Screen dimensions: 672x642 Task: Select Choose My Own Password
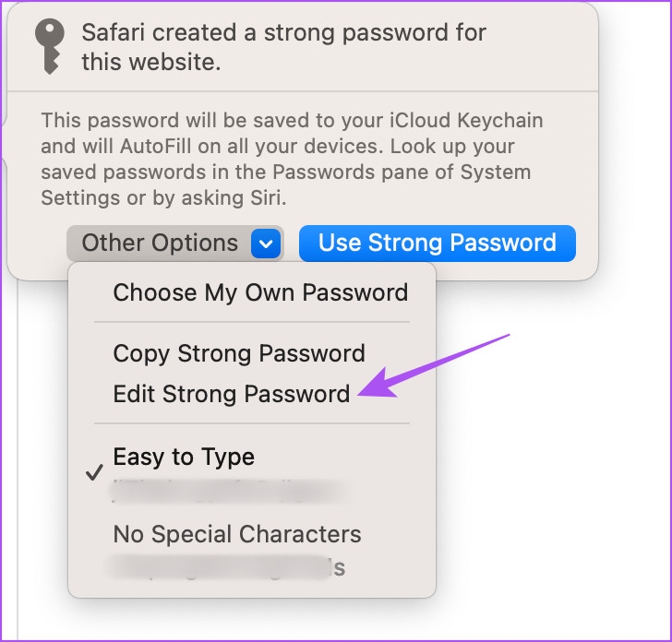click(260, 292)
